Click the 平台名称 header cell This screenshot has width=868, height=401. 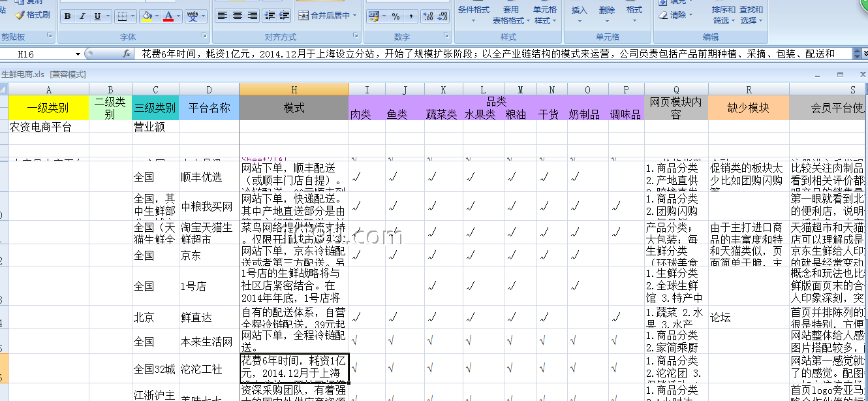click(x=209, y=108)
